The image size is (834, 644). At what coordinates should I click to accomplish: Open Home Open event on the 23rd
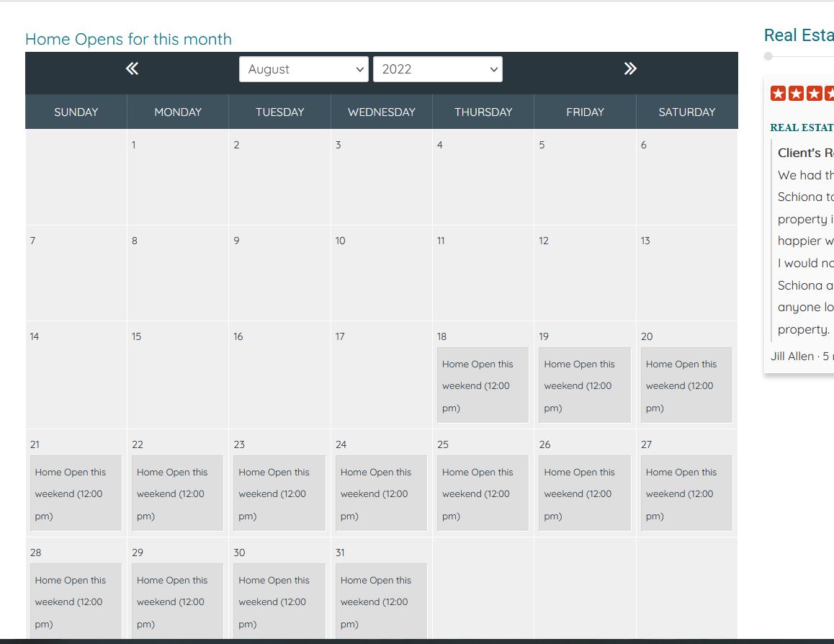pyautogui.click(x=279, y=493)
